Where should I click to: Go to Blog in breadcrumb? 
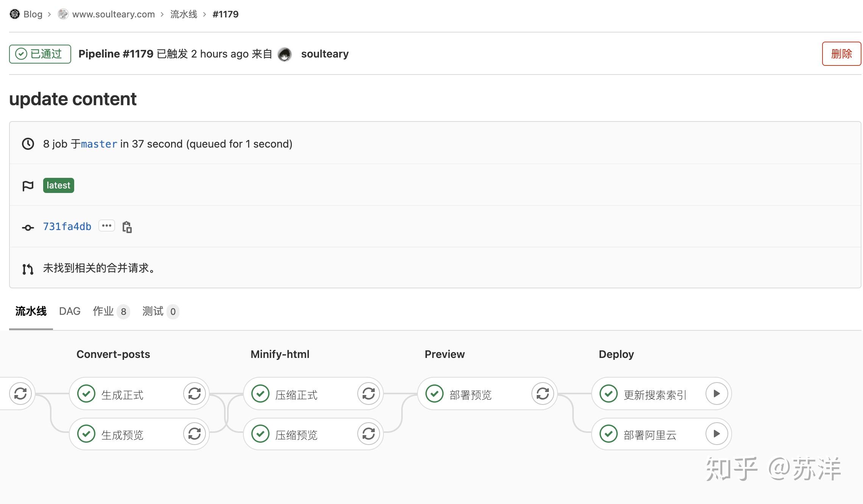[x=33, y=14]
